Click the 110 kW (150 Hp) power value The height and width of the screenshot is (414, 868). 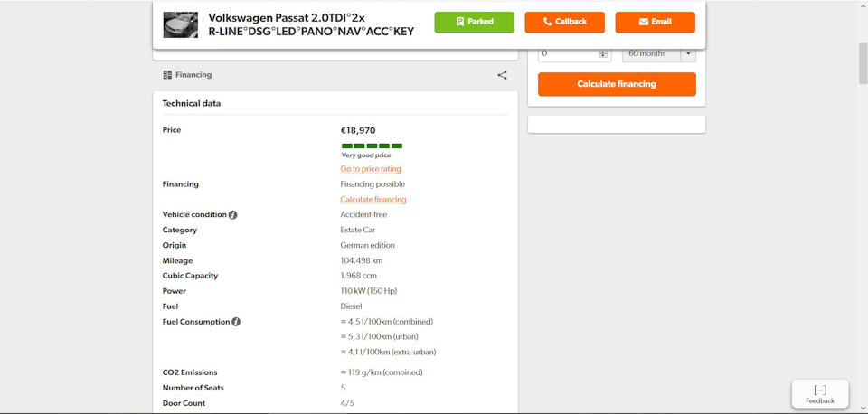(369, 291)
